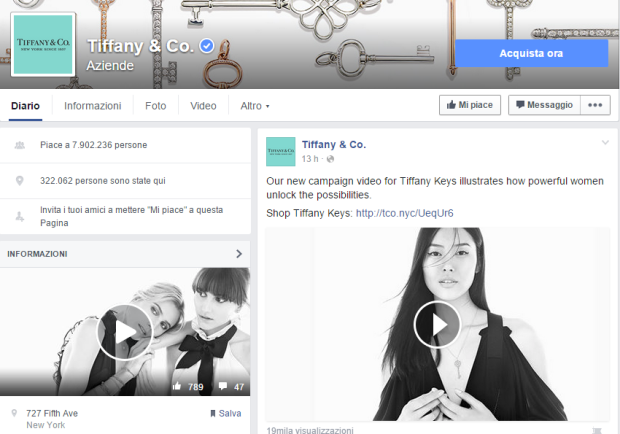Click the Tiffany & Co. profile picture
Viewport: 620px width, 434px height.
coord(43,45)
